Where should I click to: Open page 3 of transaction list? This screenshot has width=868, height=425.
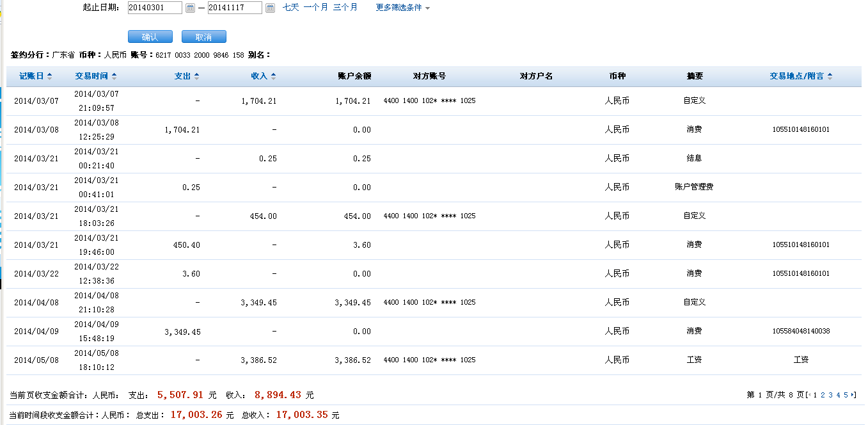tap(830, 395)
